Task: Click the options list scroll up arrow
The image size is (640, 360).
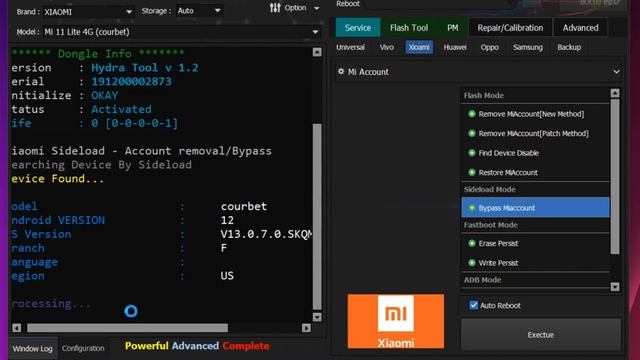Action: [615, 93]
